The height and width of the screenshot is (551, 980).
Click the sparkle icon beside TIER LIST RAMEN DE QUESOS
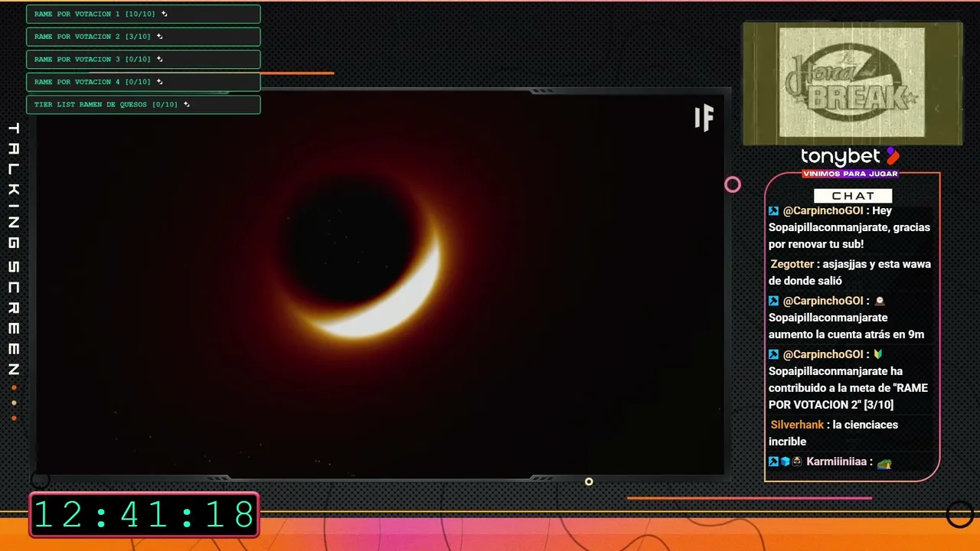pos(187,104)
